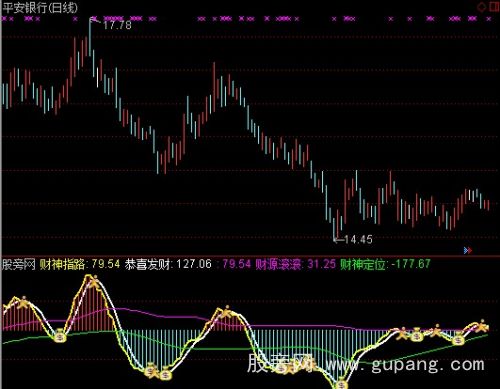The height and width of the screenshot is (389, 500).
Task: Click the last figure marker at the indicator's right end
Action: (x=482, y=326)
